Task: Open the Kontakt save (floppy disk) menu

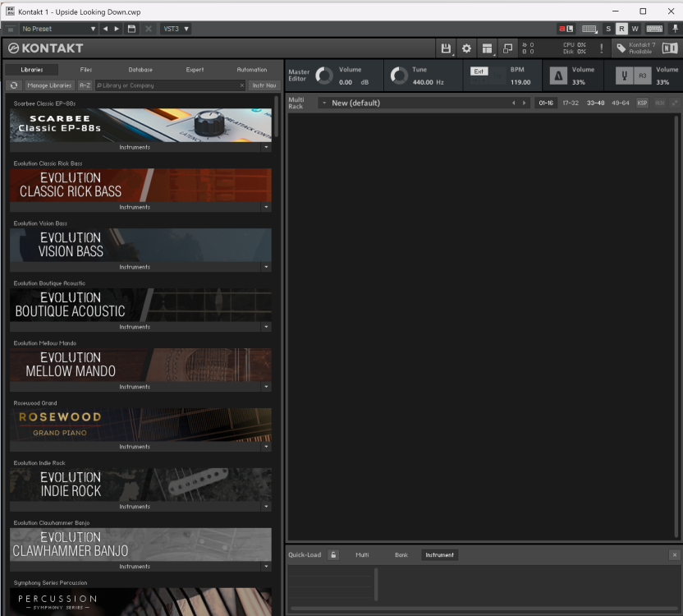Action: pos(446,48)
